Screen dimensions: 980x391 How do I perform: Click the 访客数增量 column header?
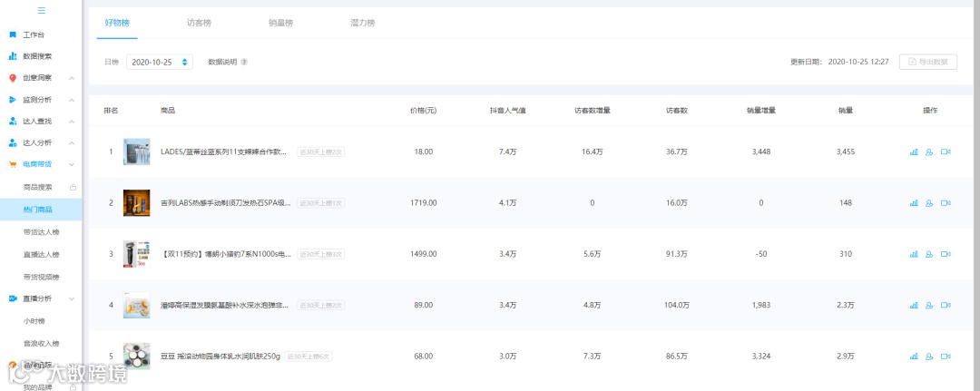tap(593, 111)
